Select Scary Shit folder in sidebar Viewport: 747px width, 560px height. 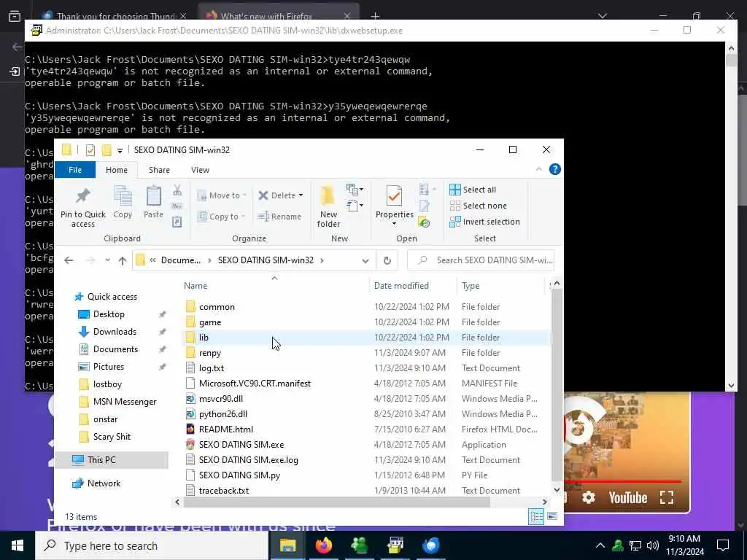pos(112,437)
